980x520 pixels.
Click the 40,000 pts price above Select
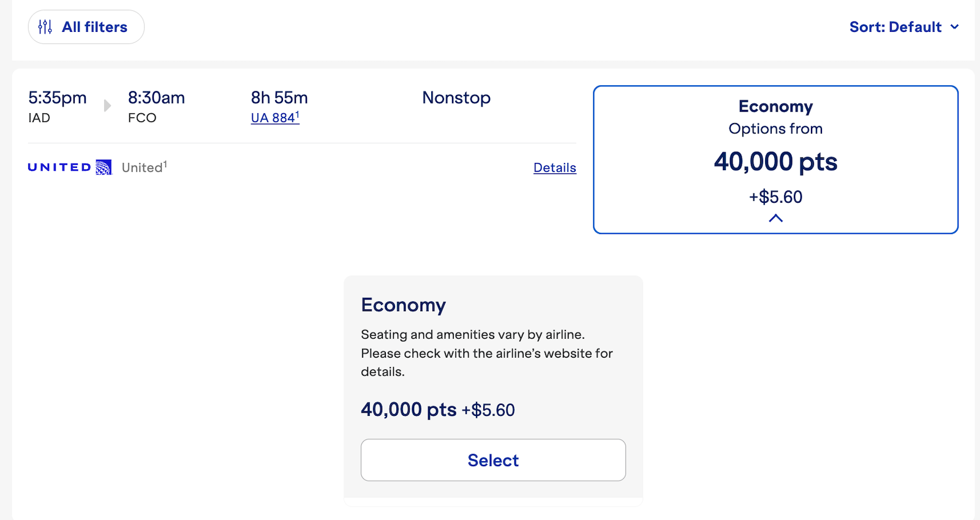pos(409,409)
